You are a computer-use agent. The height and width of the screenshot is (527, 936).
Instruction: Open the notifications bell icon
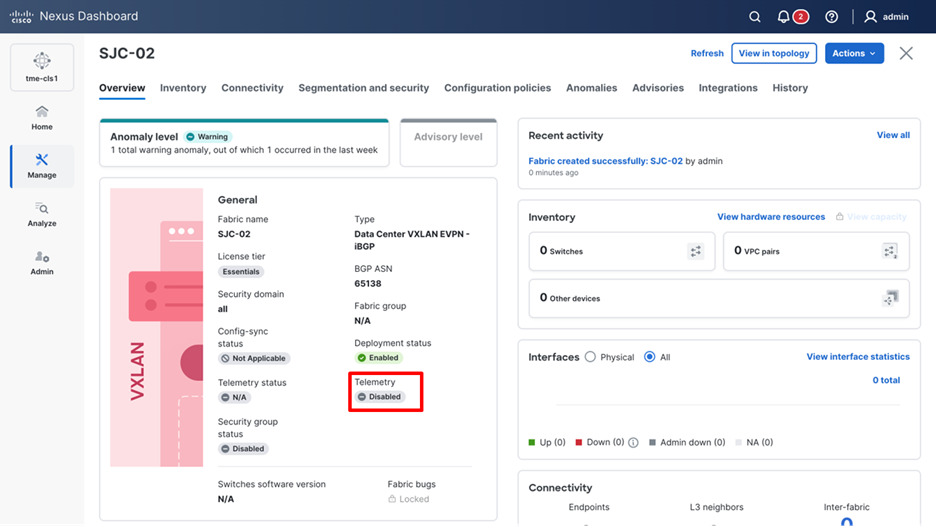click(x=784, y=17)
